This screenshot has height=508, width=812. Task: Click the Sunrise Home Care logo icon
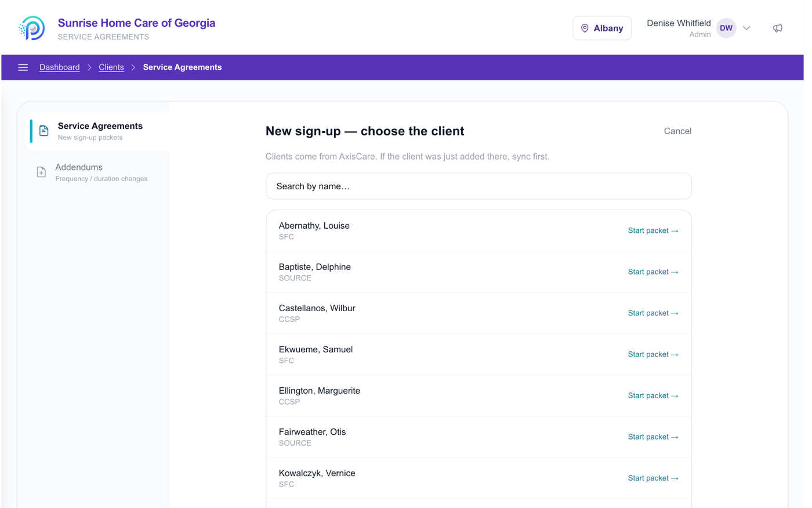click(32, 28)
